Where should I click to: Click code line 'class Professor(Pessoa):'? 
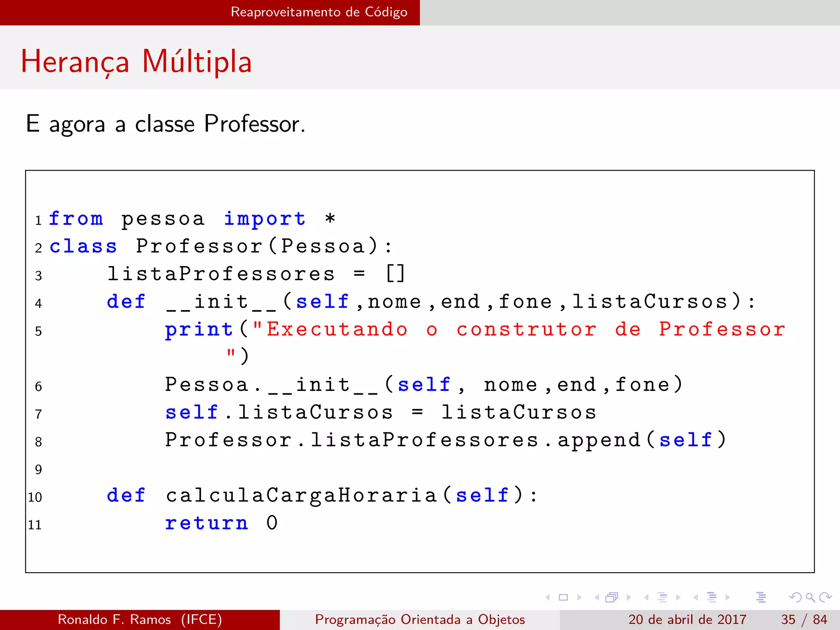coord(221,246)
